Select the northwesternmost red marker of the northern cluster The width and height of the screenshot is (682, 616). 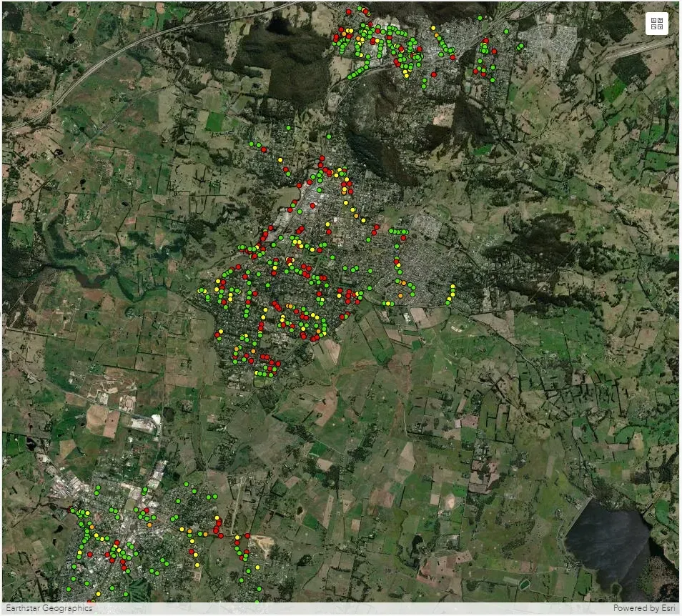coord(348,11)
